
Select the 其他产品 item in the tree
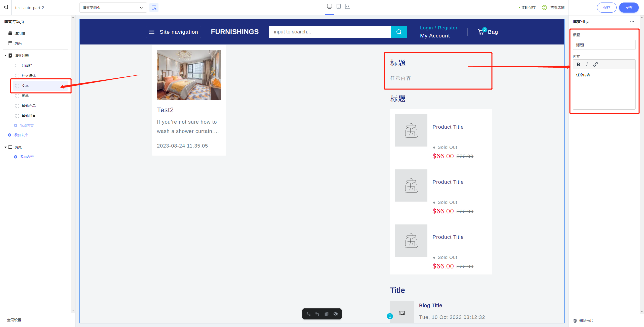pos(28,106)
